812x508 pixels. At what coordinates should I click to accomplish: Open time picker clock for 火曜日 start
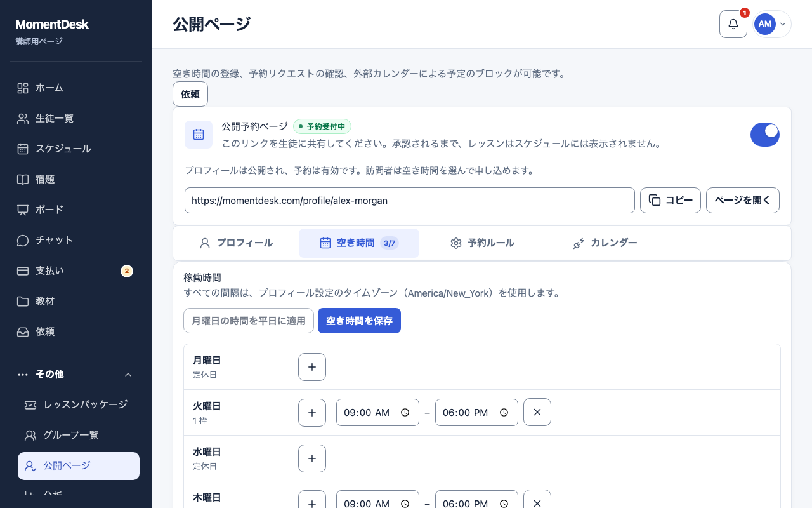pyautogui.click(x=405, y=413)
